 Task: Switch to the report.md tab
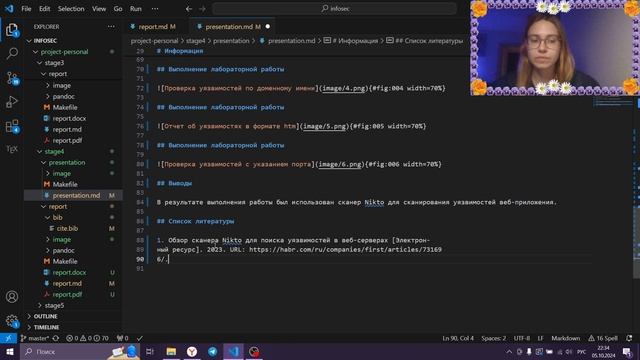click(x=153, y=27)
